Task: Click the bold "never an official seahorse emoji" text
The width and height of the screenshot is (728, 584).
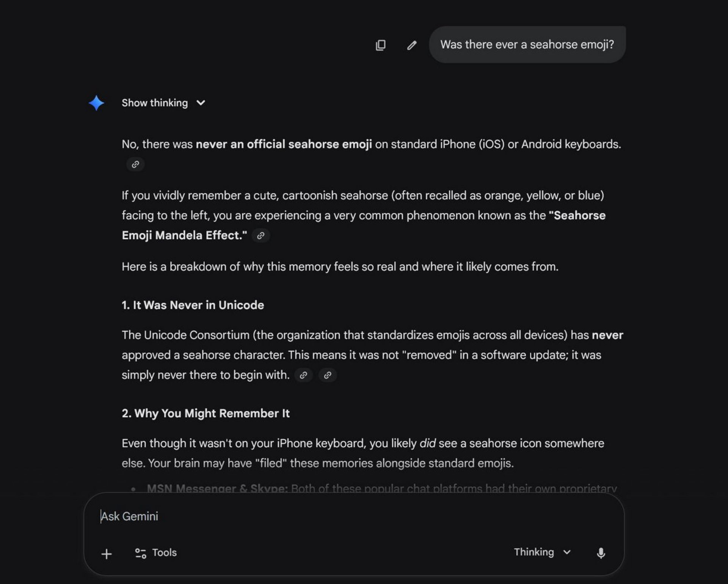Action: pos(284,144)
